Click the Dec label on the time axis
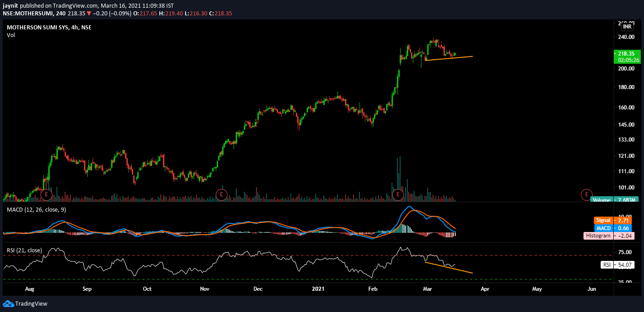This screenshot has width=644, height=312. (258, 288)
